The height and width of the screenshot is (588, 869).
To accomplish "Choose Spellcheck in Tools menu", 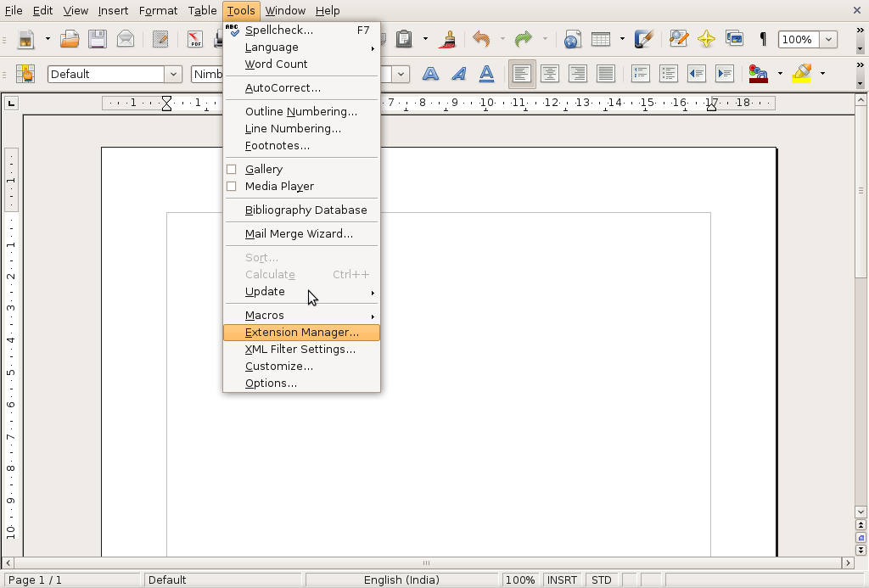I will point(301,31).
